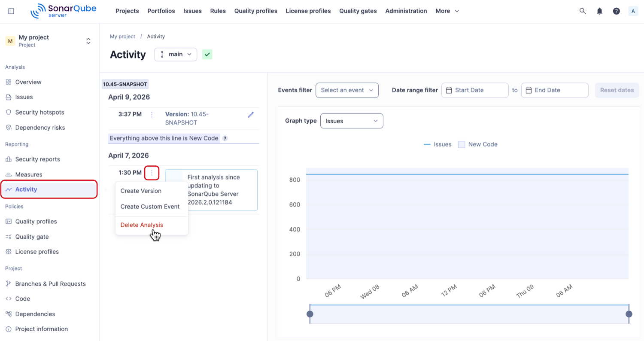Click the left handle of chart range slider
Image resolution: width=644 pixels, height=341 pixels.
click(310, 314)
